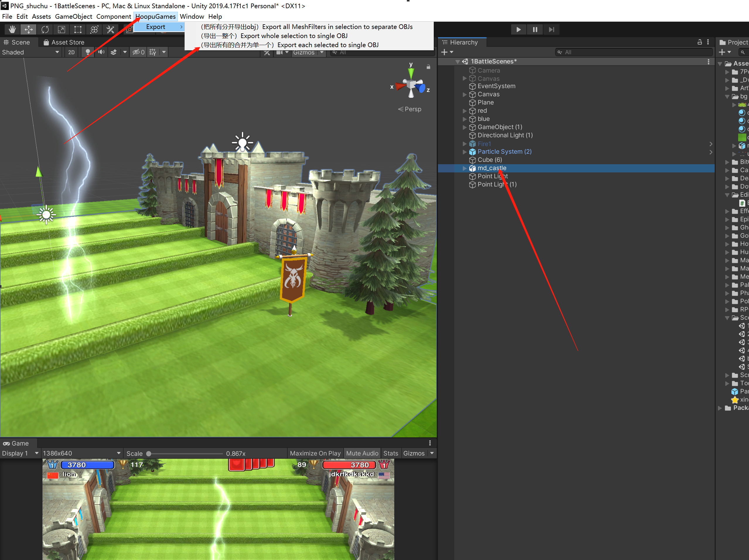The height and width of the screenshot is (560, 749).
Task: Click Stats button in Game view
Action: coord(390,453)
